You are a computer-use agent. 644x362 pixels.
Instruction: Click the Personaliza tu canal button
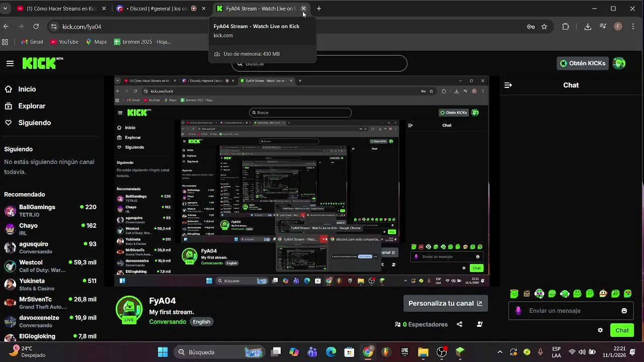click(x=445, y=303)
